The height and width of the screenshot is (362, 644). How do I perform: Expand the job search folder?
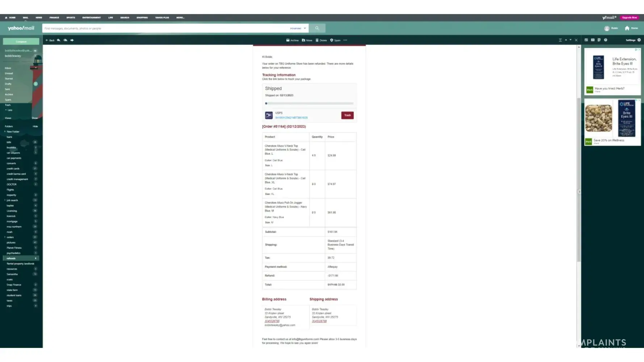click(x=5, y=200)
